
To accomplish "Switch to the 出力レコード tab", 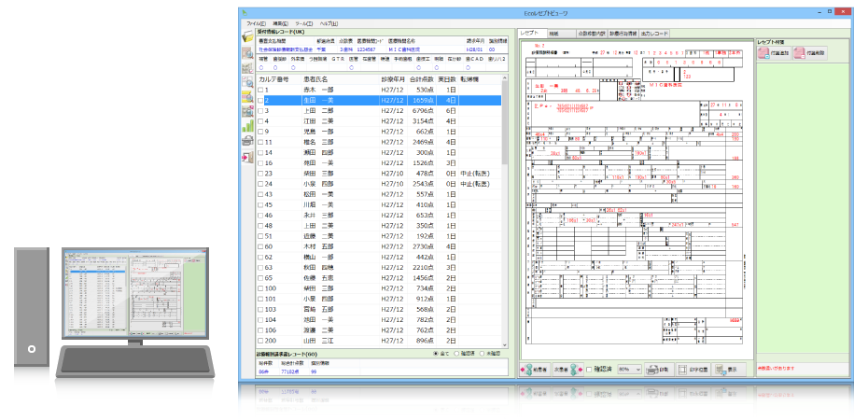I will tap(653, 34).
